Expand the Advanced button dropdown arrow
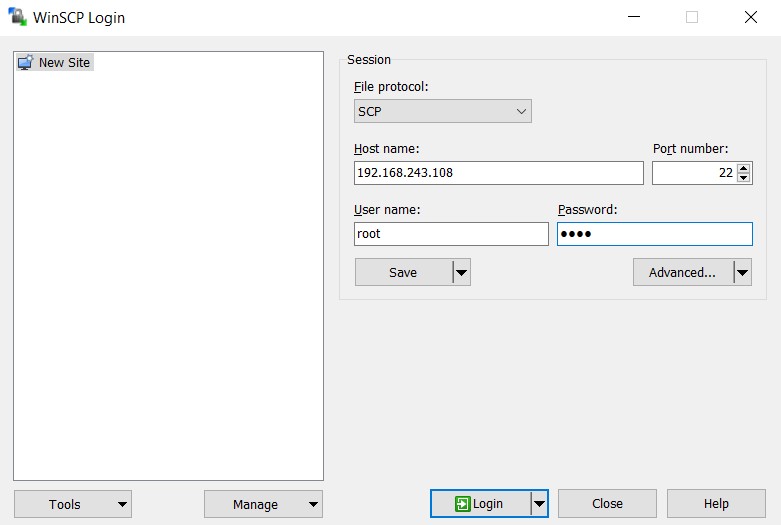The image size is (781, 525). (x=742, y=272)
